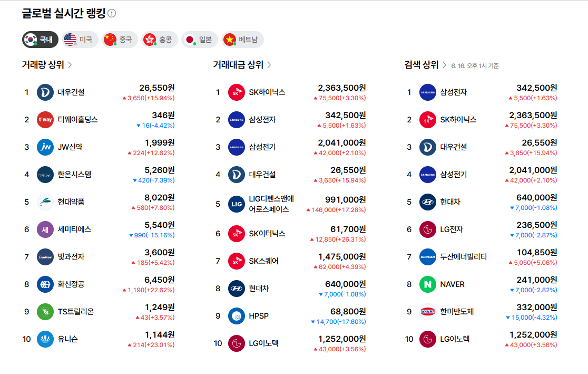The image size is (588, 374).
Task: Click the 삼성전기 logo in 거래대금 상위
Action: pyautogui.click(x=237, y=147)
